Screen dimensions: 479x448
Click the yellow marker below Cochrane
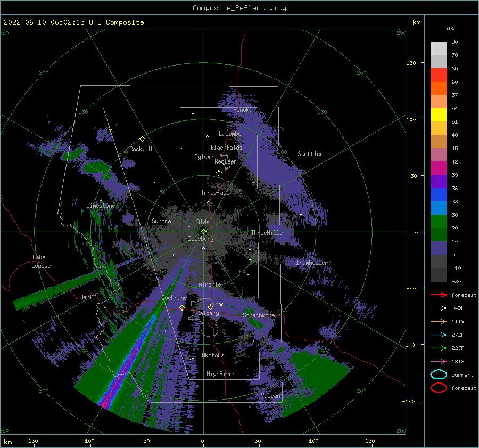(x=182, y=307)
